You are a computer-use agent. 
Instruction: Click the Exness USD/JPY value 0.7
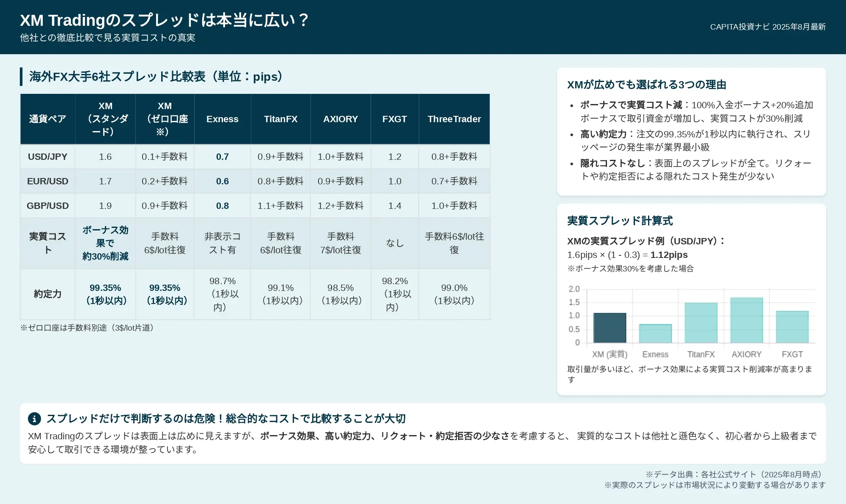[x=222, y=157]
